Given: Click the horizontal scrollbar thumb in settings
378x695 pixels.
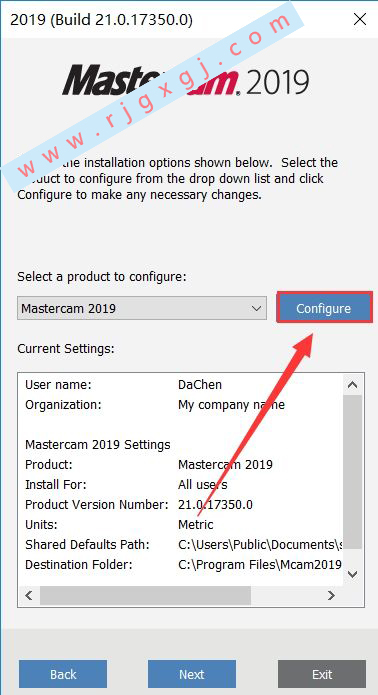Looking at the screenshot, I should (x=145, y=595).
